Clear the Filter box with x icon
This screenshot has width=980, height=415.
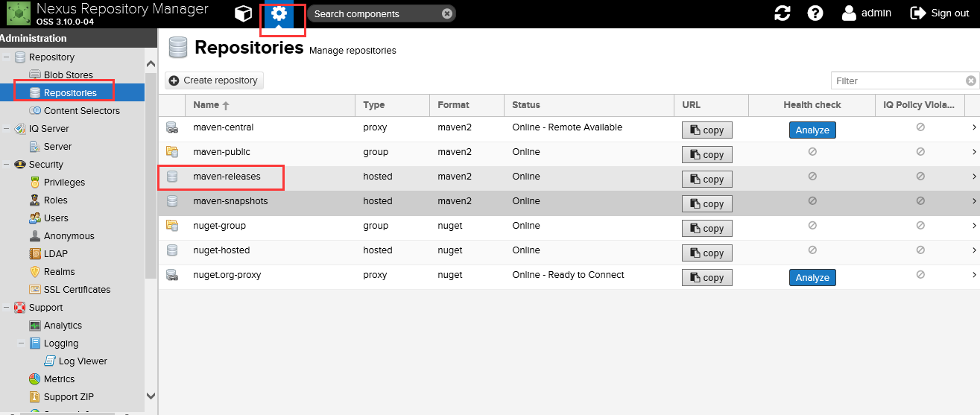point(971,80)
